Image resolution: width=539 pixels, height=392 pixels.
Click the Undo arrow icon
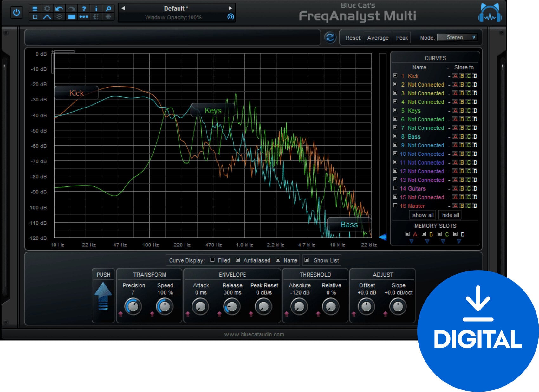click(59, 9)
